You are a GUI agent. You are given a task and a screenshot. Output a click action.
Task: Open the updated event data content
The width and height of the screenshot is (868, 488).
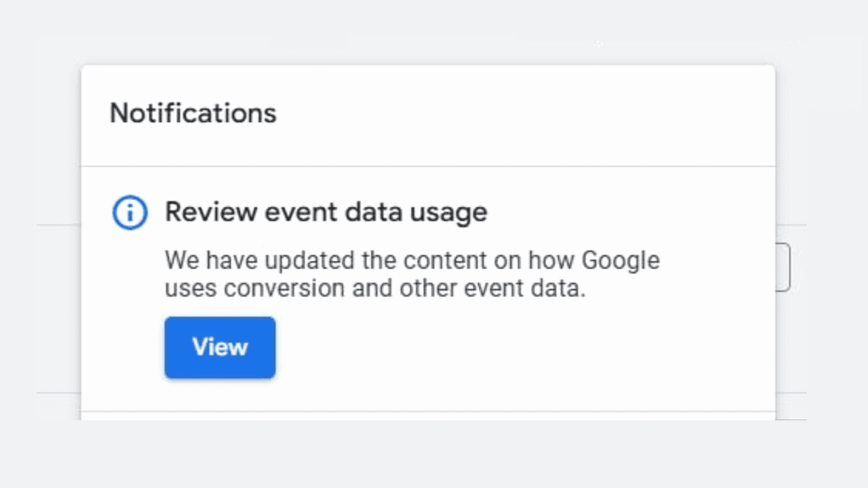tap(220, 347)
